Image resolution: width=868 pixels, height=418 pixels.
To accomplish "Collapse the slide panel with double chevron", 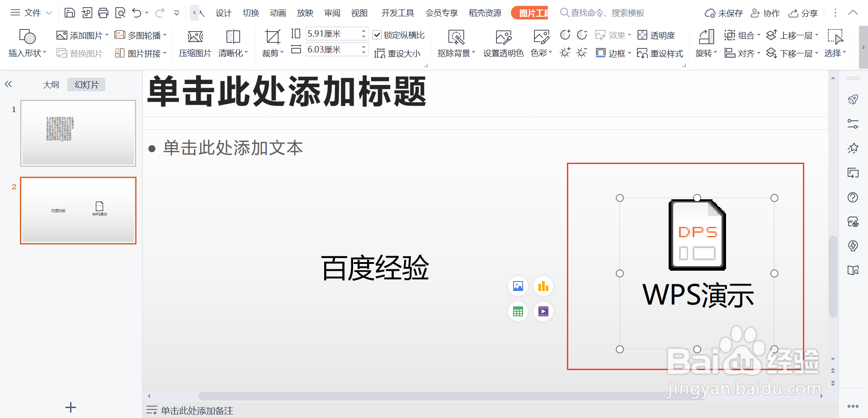I will point(8,84).
